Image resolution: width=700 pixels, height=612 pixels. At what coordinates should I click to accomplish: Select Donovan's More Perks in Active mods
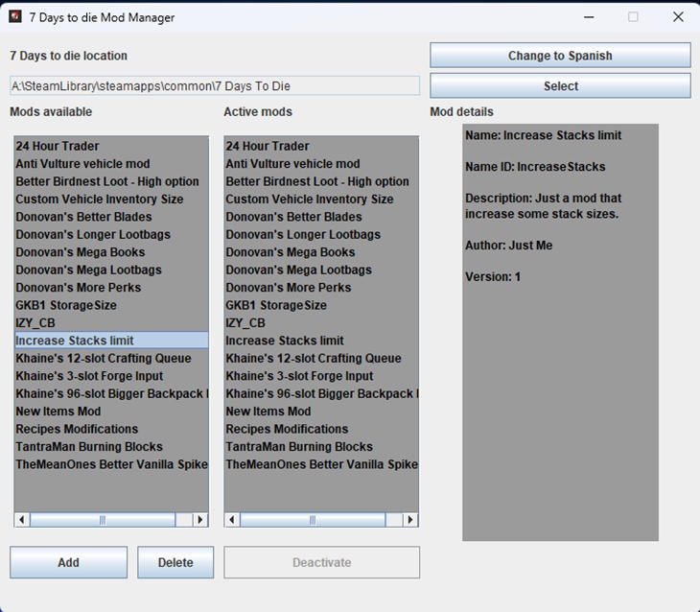coord(321,287)
